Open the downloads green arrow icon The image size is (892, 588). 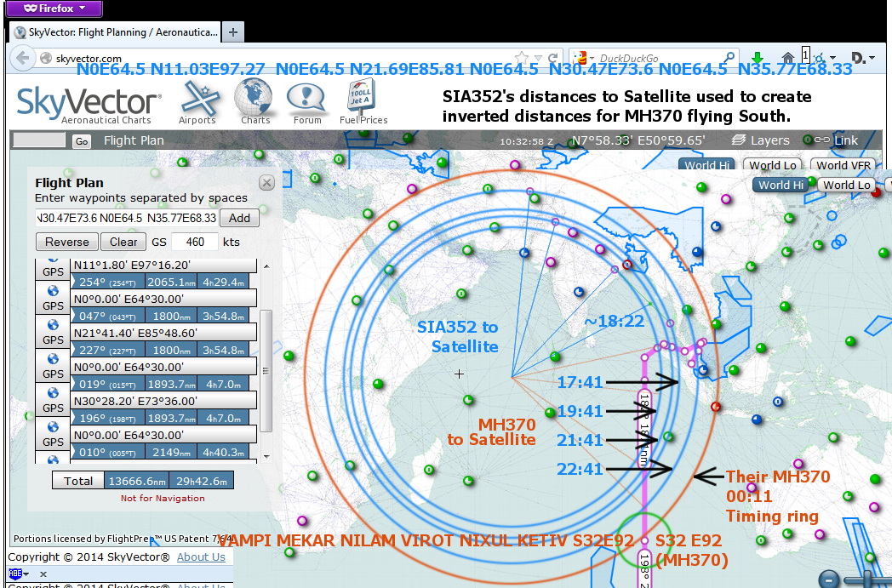pyautogui.click(x=758, y=57)
